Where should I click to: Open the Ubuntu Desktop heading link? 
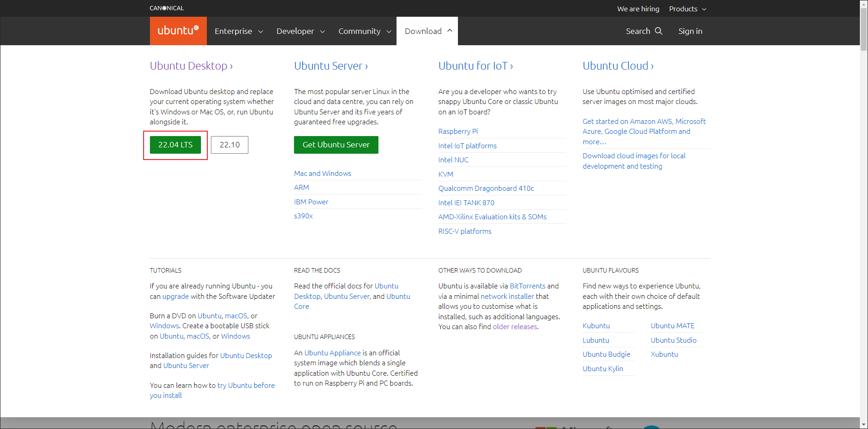[191, 66]
